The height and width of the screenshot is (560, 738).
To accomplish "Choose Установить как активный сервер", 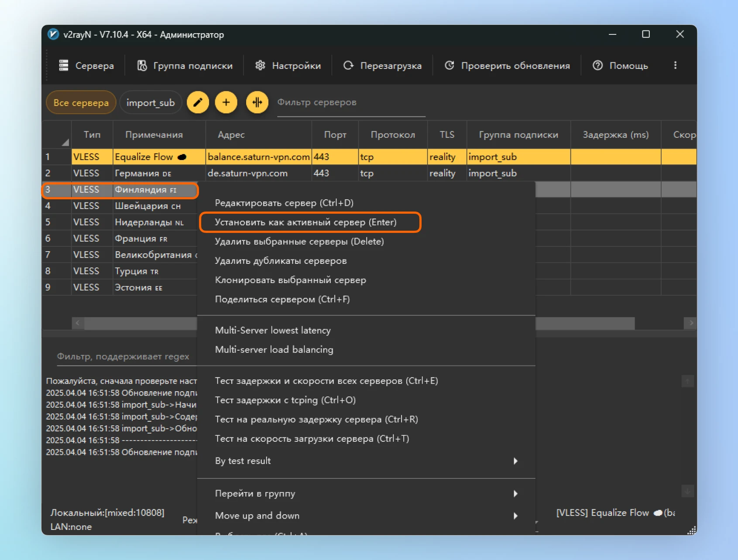I will (305, 222).
